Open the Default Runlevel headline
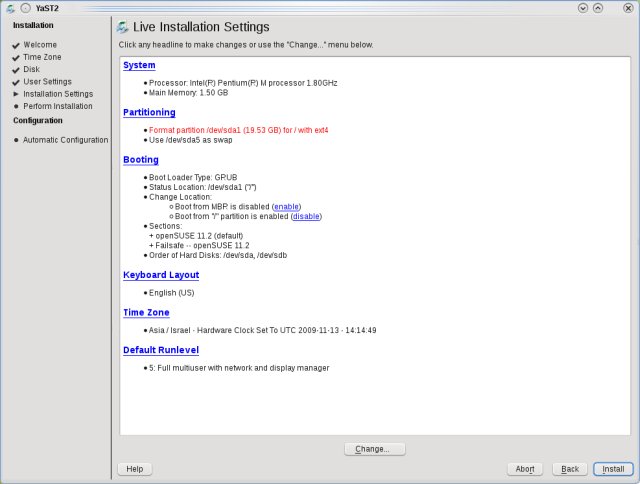 point(161,350)
